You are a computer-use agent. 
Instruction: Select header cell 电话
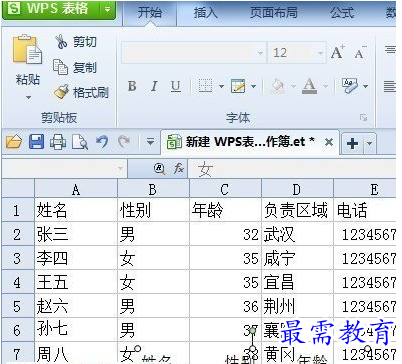coord(365,210)
